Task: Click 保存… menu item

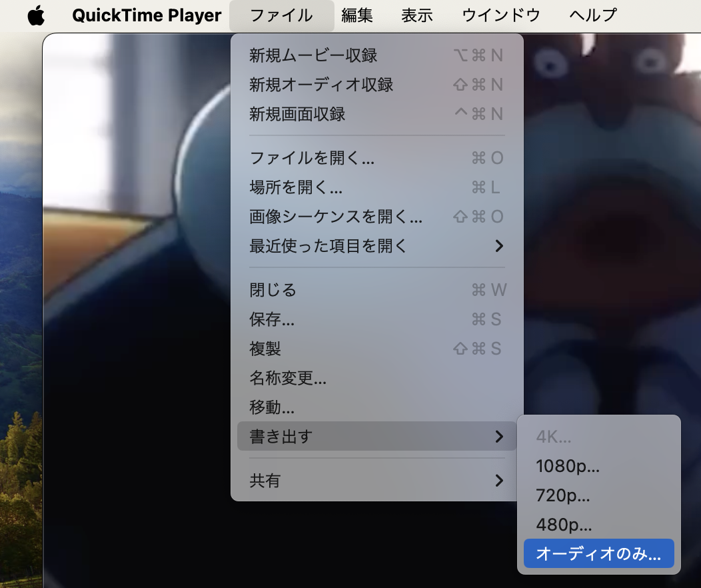Action: pos(377,319)
